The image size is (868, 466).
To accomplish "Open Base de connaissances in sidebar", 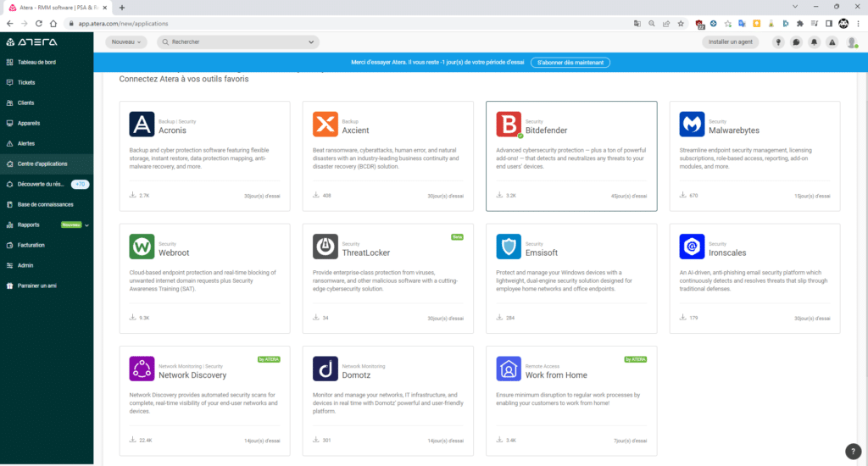I will [x=47, y=204].
